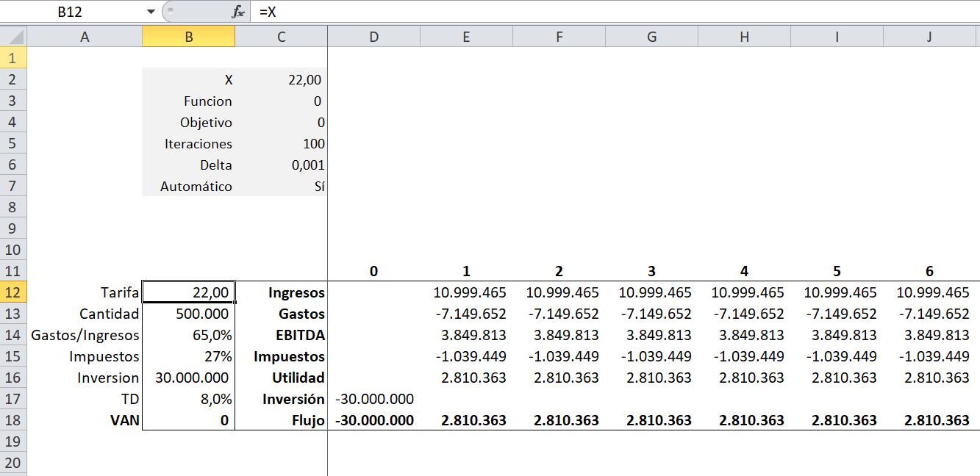Click the Select All corner triangle

point(13,37)
